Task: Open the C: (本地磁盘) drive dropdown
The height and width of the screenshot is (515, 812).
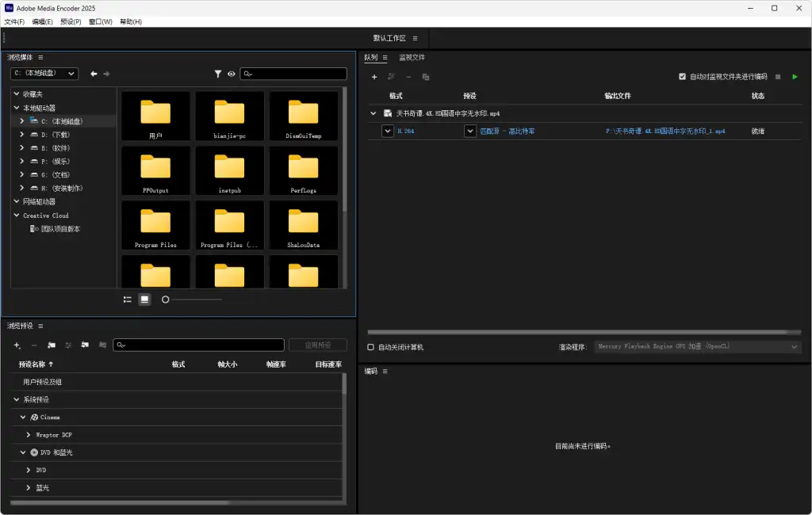Action: tap(44, 74)
